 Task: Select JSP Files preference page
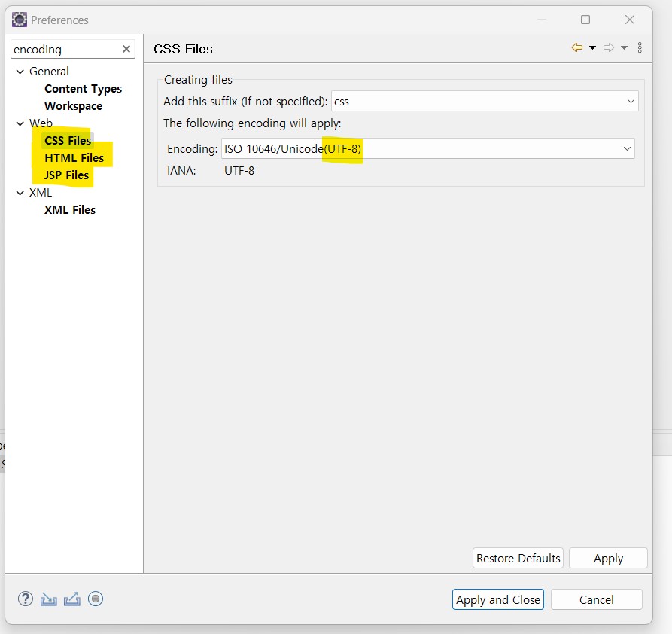(66, 175)
